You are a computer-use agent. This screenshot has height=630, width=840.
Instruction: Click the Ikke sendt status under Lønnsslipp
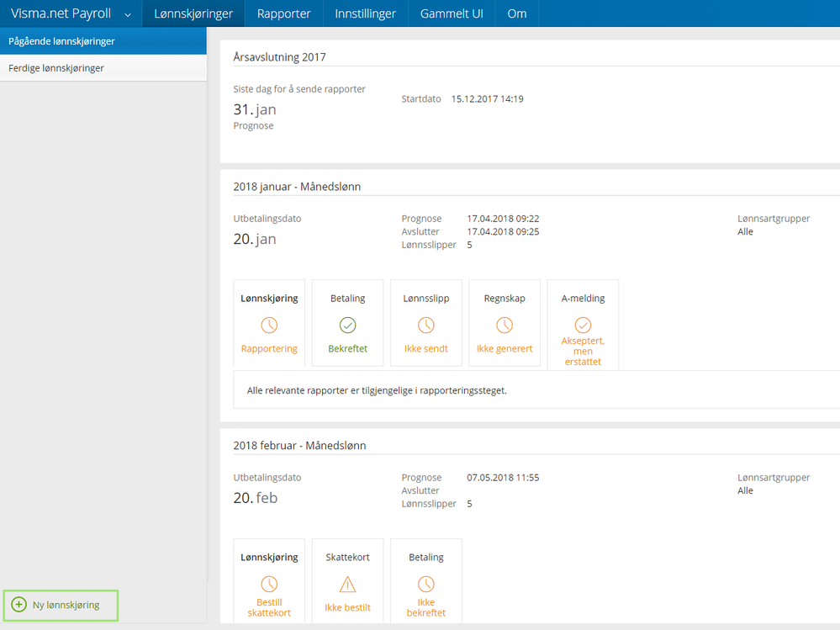click(426, 349)
